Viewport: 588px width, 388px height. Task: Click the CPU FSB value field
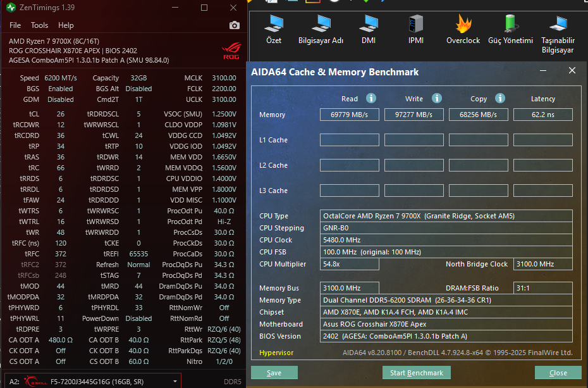pos(446,252)
